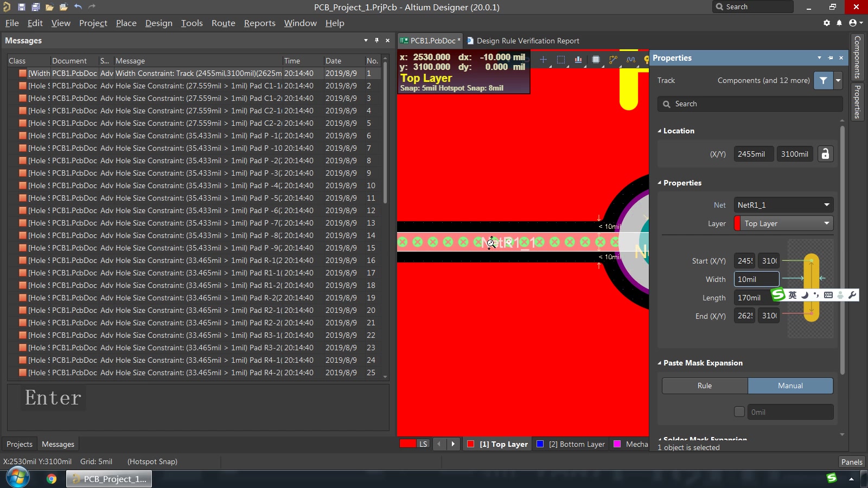Show hidden system tray icons

[851, 479]
